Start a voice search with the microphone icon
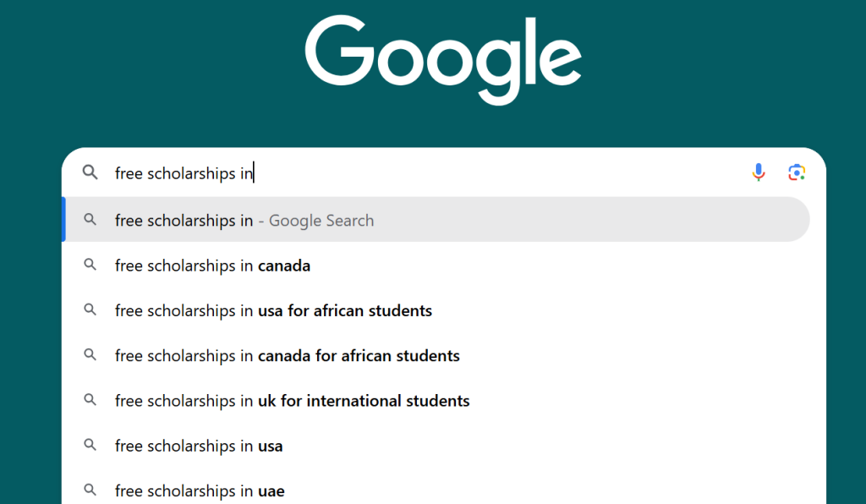This screenshot has width=866, height=504. tap(759, 172)
